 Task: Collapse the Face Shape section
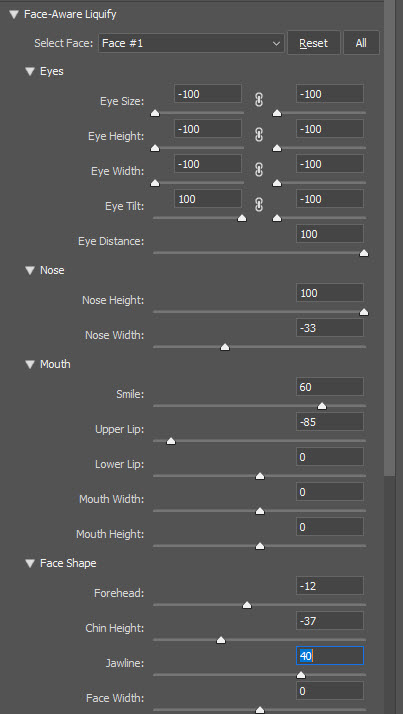(30, 563)
